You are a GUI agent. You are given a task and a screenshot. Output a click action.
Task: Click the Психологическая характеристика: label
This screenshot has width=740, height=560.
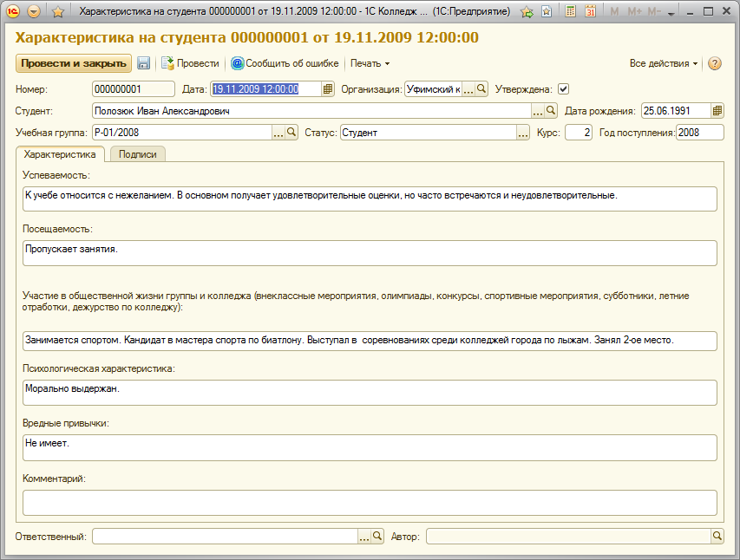tap(99, 368)
